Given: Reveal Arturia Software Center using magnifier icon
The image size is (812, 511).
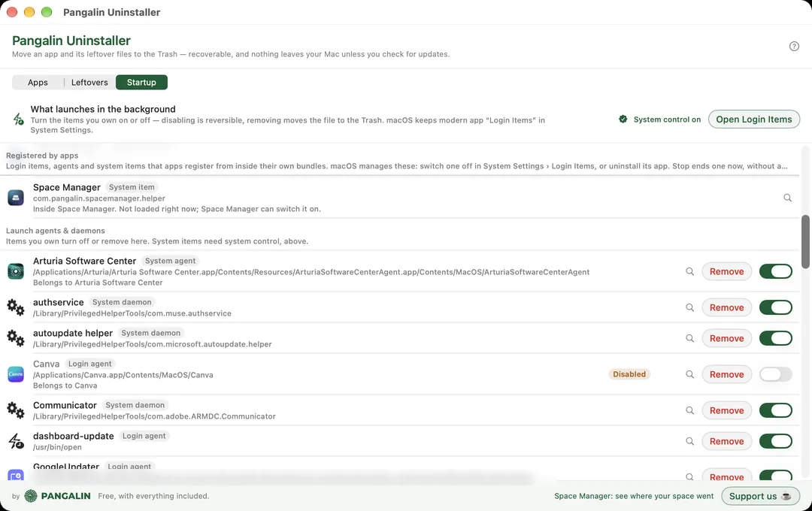Looking at the screenshot, I should (x=689, y=271).
